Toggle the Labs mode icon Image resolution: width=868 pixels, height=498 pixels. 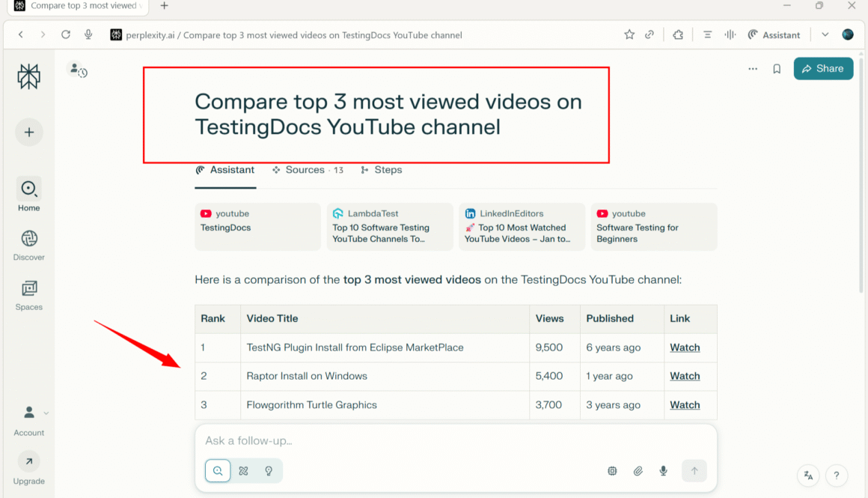[x=243, y=471]
